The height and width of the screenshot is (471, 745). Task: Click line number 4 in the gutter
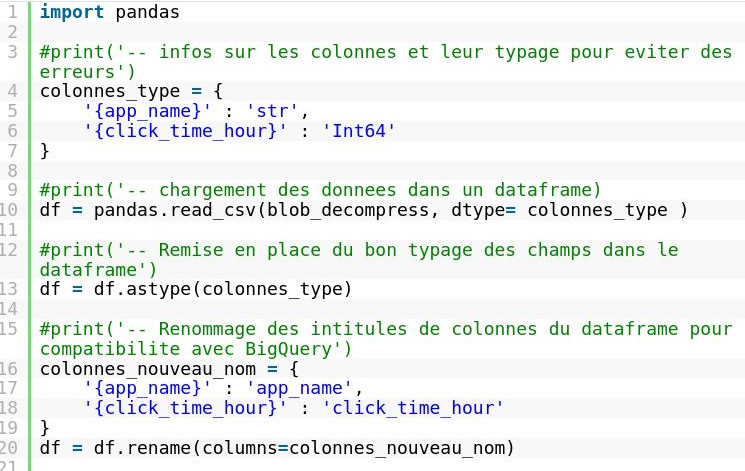(x=13, y=91)
